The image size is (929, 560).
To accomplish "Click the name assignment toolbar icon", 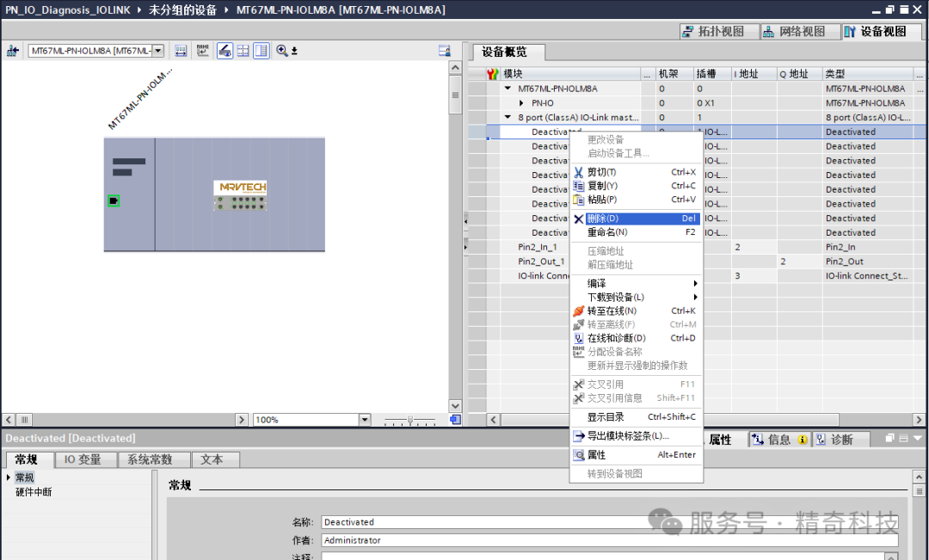I will click(x=202, y=51).
